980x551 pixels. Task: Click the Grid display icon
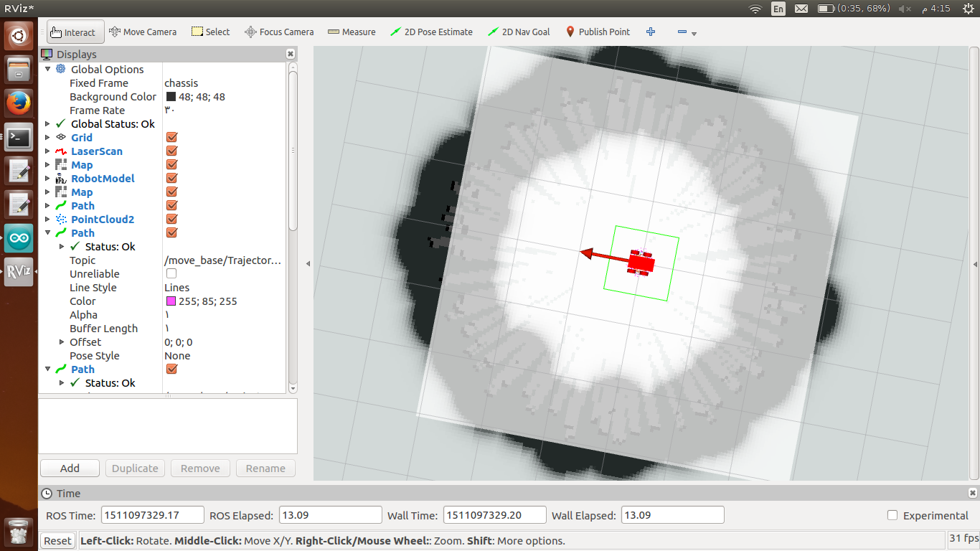coord(61,137)
